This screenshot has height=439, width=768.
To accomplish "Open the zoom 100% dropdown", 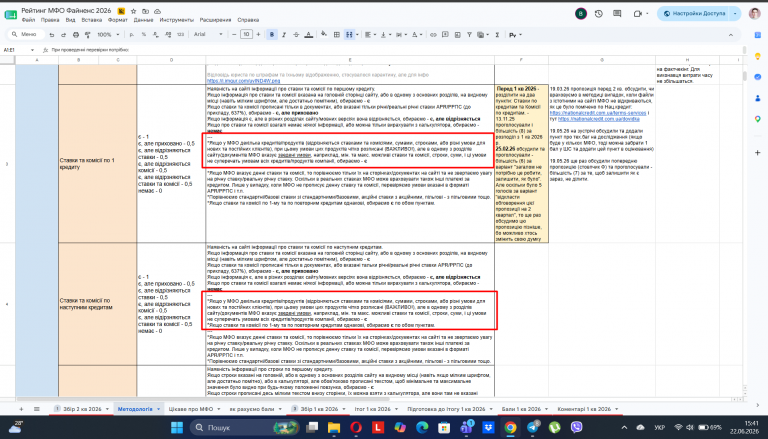I will [x=108, y=35].
